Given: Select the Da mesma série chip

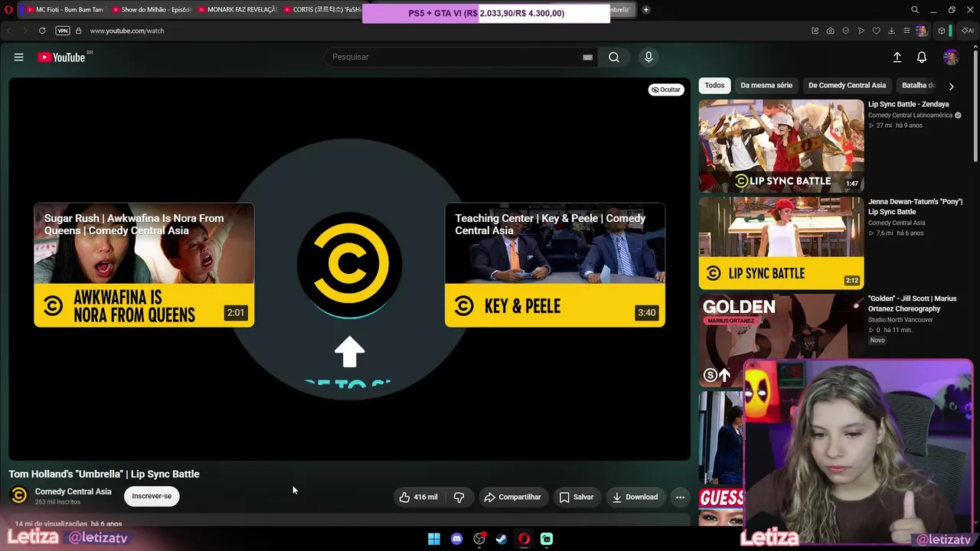Looking at the screenshot, I should tap(766, 86).
